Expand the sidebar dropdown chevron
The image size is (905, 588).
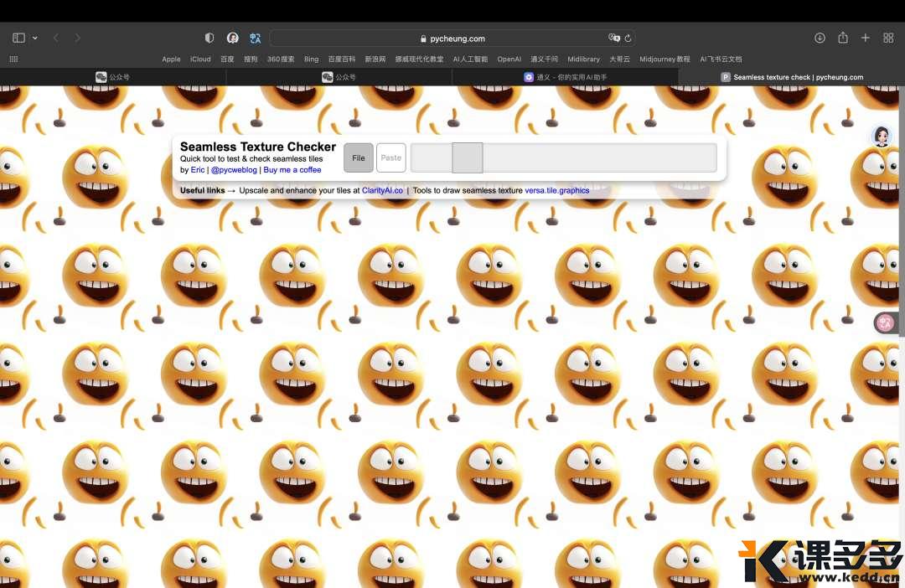tap(35, 38)
